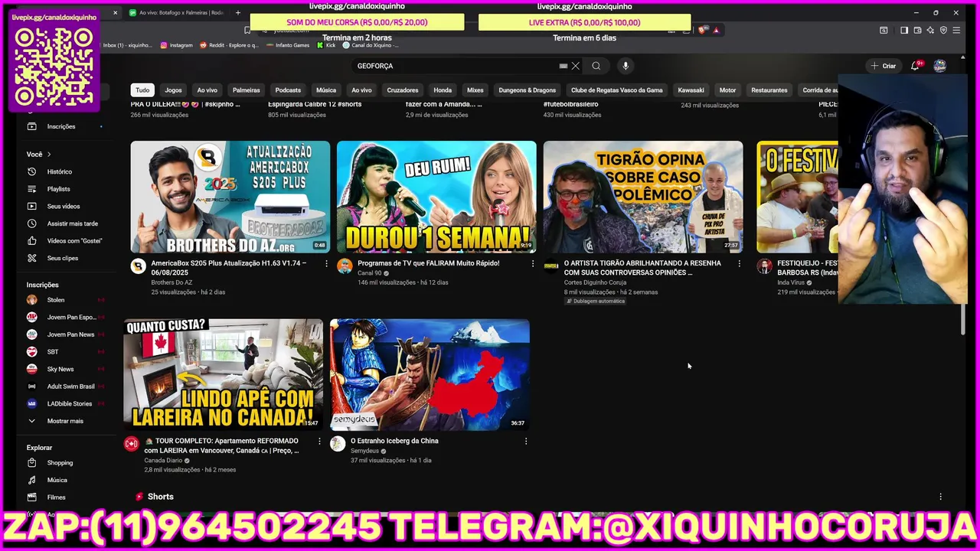Viewport: 980px width, 551px height.
Task: Open Sky News subscription channel
Action: pyautogui.click(x=60, y=369)
